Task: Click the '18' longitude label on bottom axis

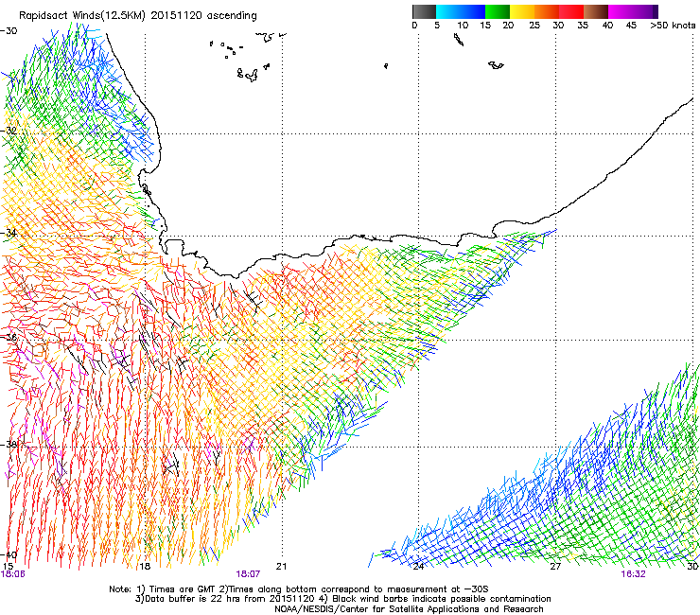Action: click(145, 567)
